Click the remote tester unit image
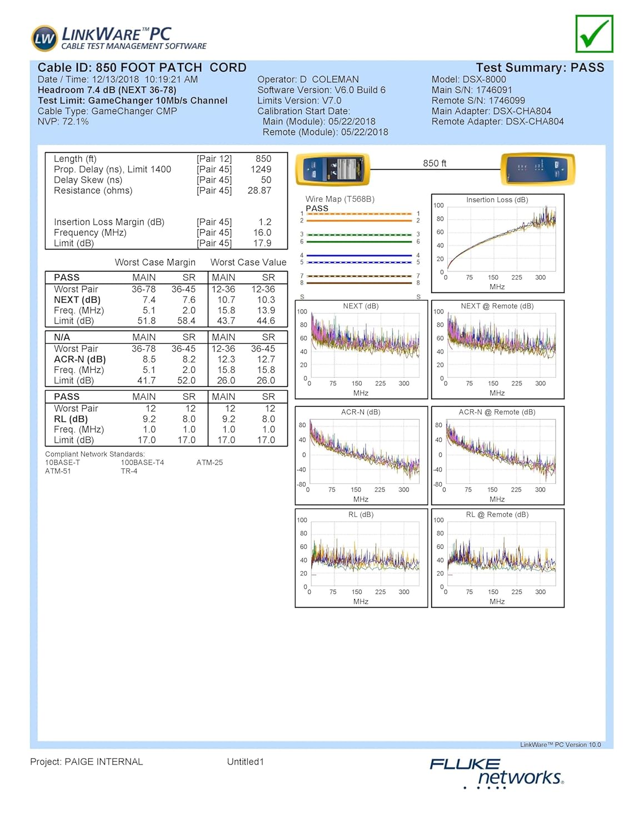Screen dimensions: 644x834 (538, 169)
